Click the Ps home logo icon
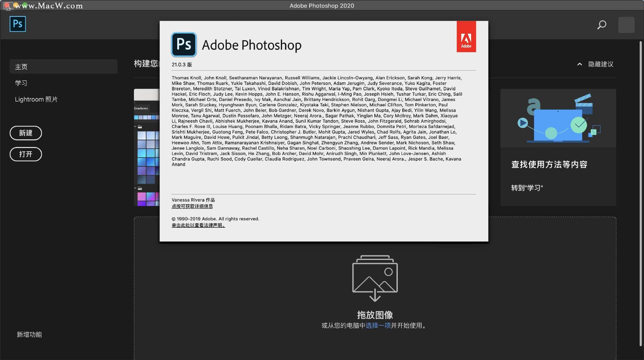644x360 pixels. click(x=18, y=24)
